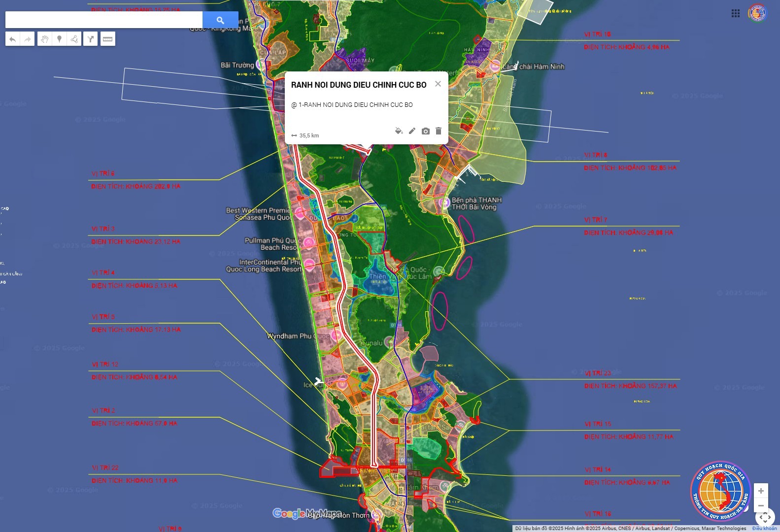Viewport: 780px width, 532px height.
Task: Pick the add directions tool
Action: [91, 39]
